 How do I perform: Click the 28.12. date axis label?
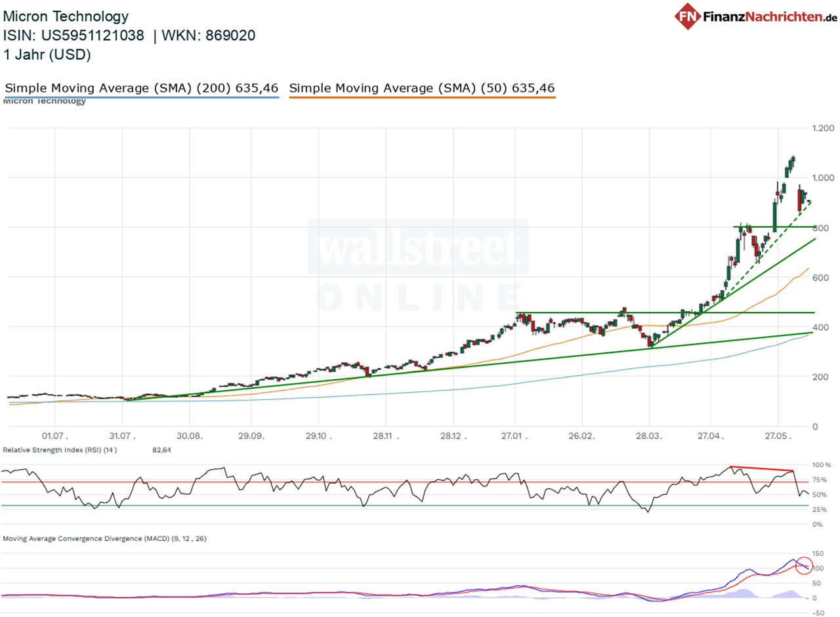453,436
